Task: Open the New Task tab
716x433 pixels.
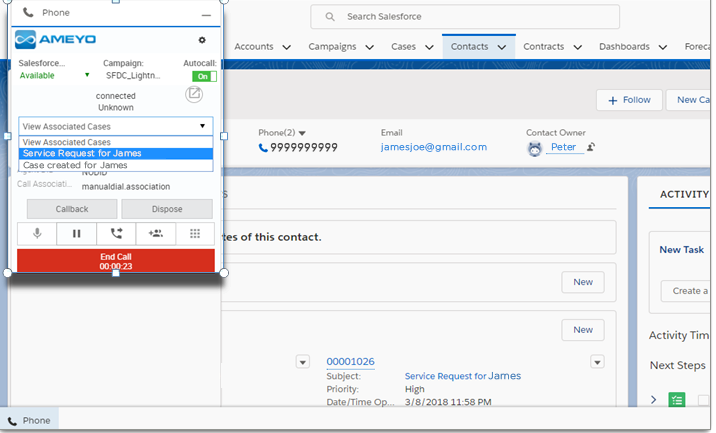Action: 681,250
